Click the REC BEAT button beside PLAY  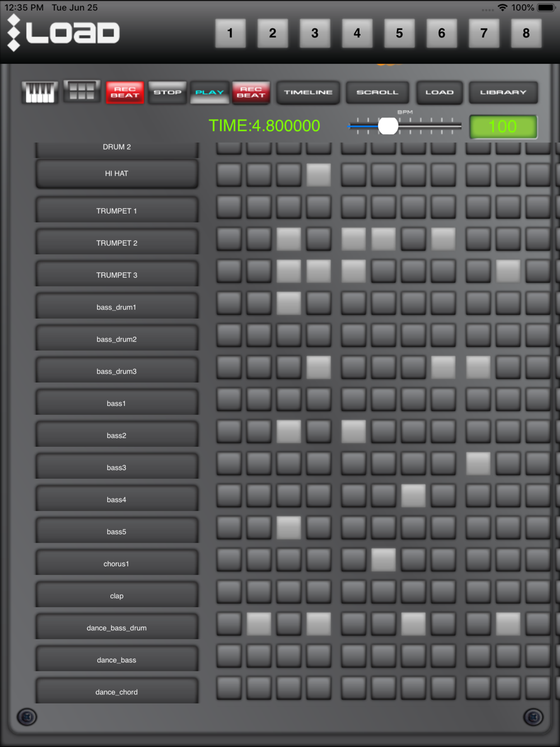tap(251, 92)
